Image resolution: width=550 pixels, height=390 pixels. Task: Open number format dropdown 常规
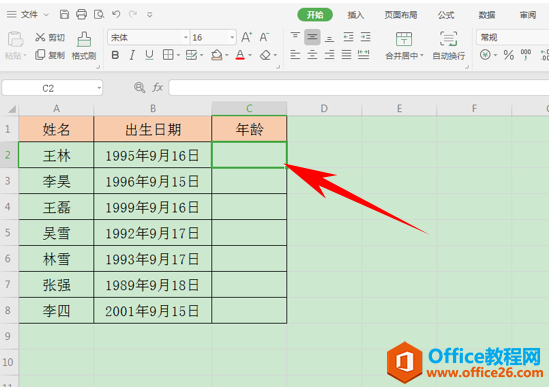[x=513, y=37]
